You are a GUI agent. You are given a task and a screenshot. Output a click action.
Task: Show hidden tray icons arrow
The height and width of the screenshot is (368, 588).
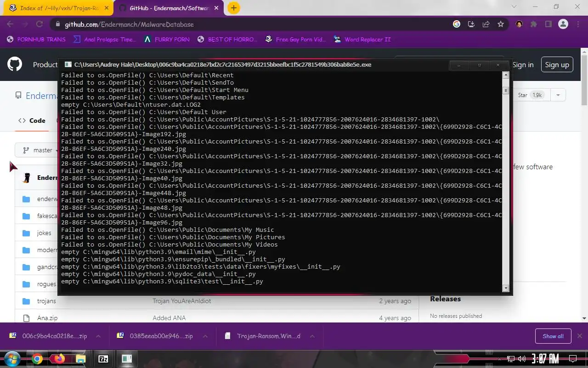[x=500, y=359]
